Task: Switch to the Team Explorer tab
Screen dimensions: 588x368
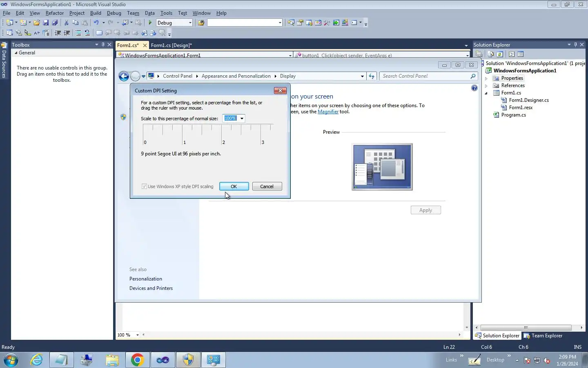Action: pyautogui.click(x=543, y=336)
